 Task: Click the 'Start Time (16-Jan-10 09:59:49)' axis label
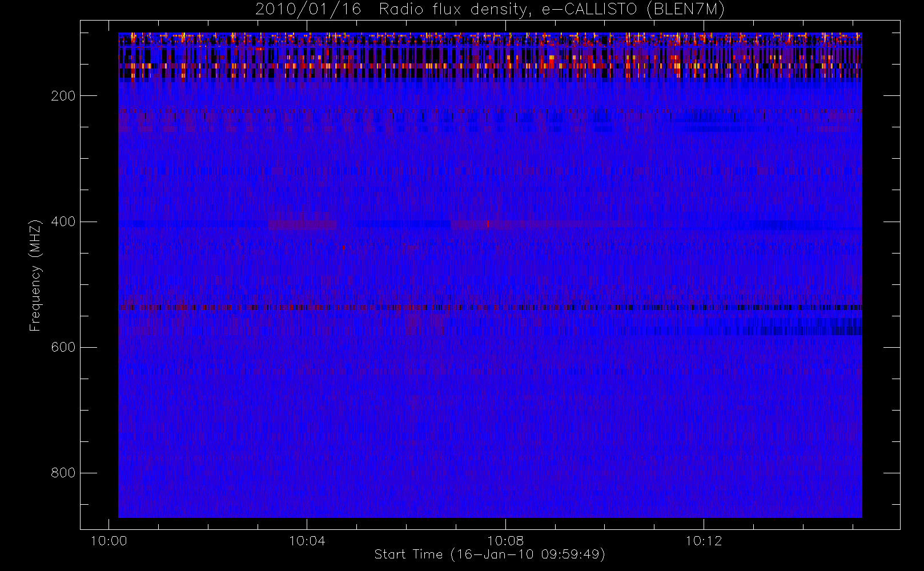[x=490, y=554]
